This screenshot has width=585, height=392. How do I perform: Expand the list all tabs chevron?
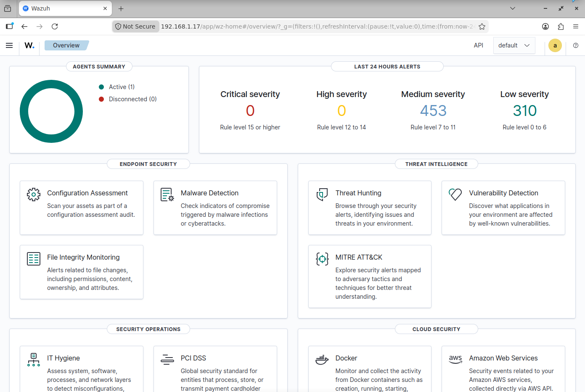click(513, 8)
